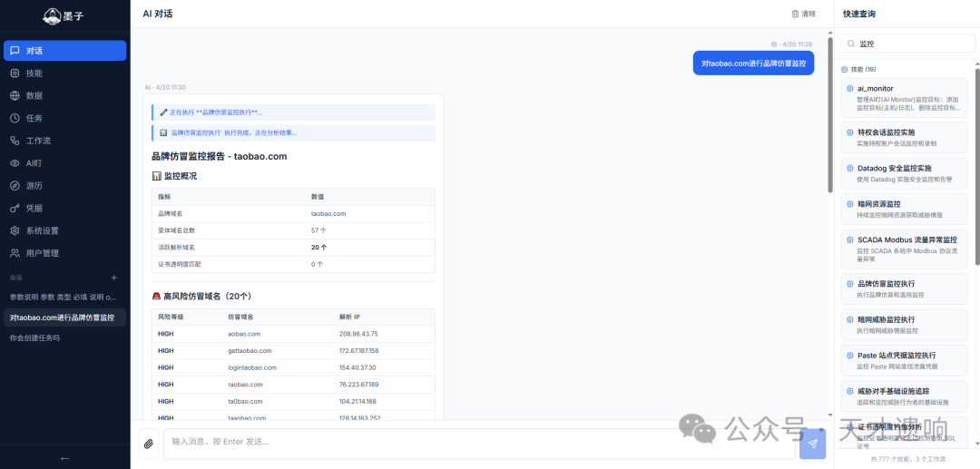Image resolution: width=980 pixels, height=469 pixels.
Task: Open the 工作流 sidebar item
Action: point(38,141)
